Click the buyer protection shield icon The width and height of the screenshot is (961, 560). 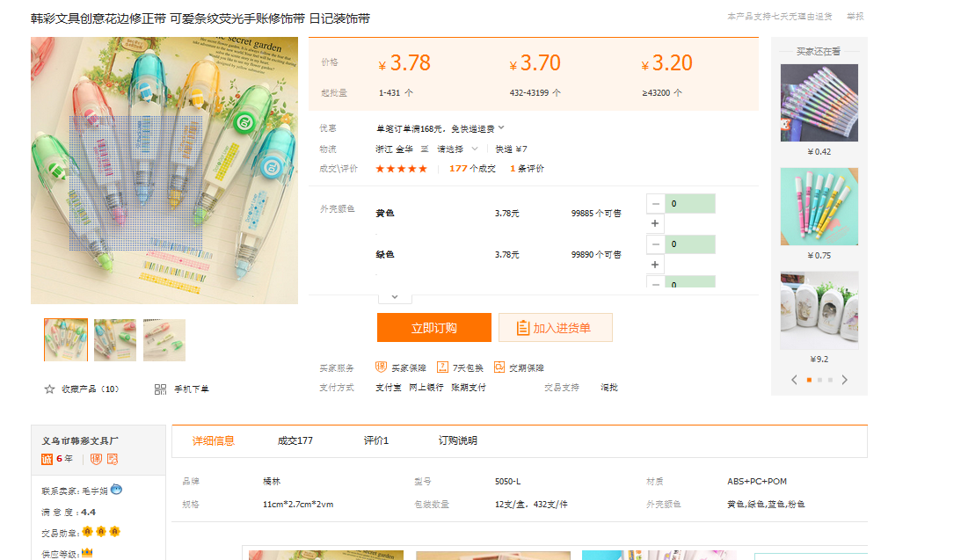381,367
